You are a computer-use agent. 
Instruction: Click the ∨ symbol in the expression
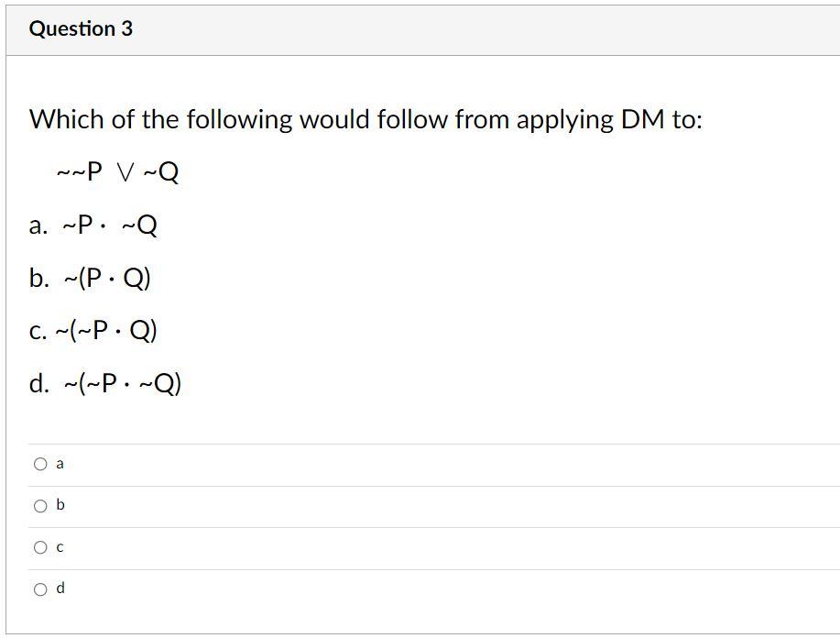click(x=125, y=172)
